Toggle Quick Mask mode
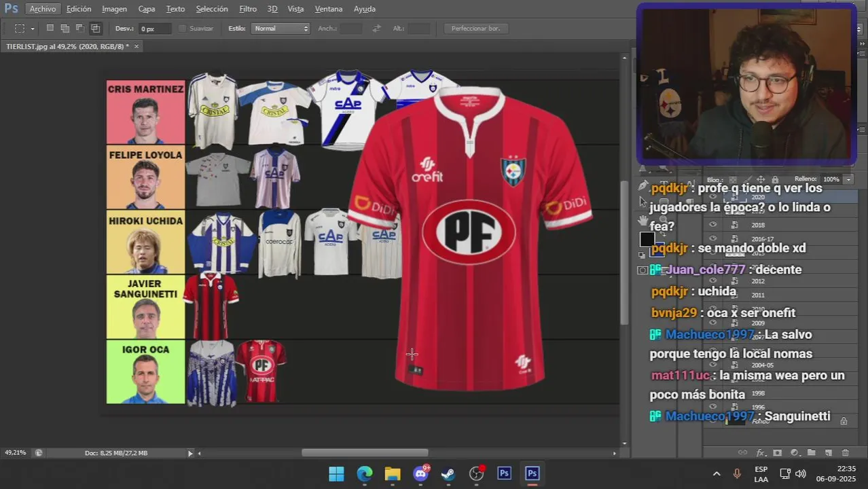This screenshot has height=489, width=868. tap(643, 270)
